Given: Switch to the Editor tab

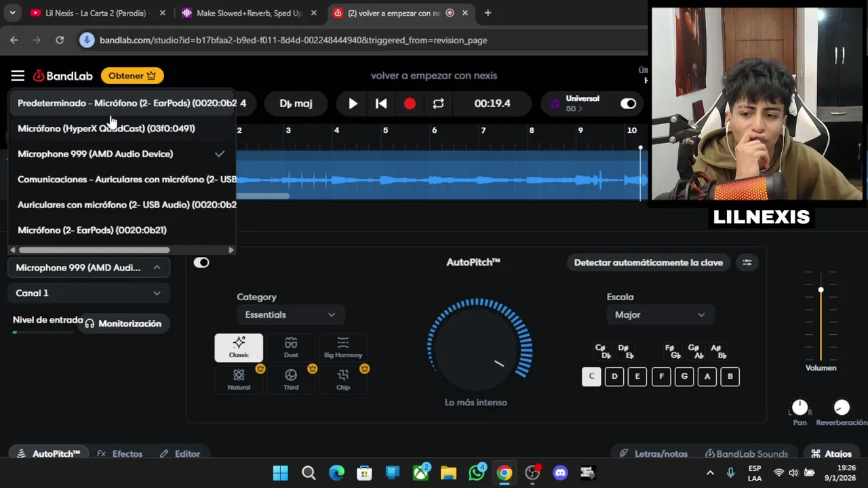Looking at the screenshot, I should [x=180, y=453].
